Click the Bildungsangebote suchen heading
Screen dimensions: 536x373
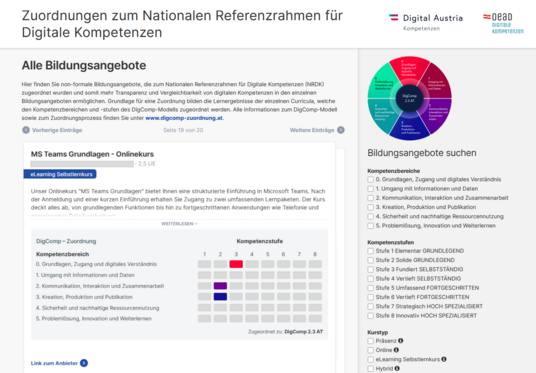click(422, 153)
